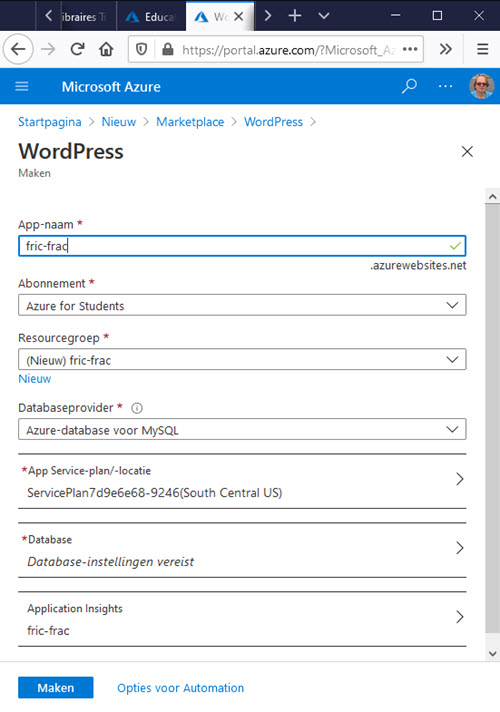Maximize the browser window

(x=437, y=16)
